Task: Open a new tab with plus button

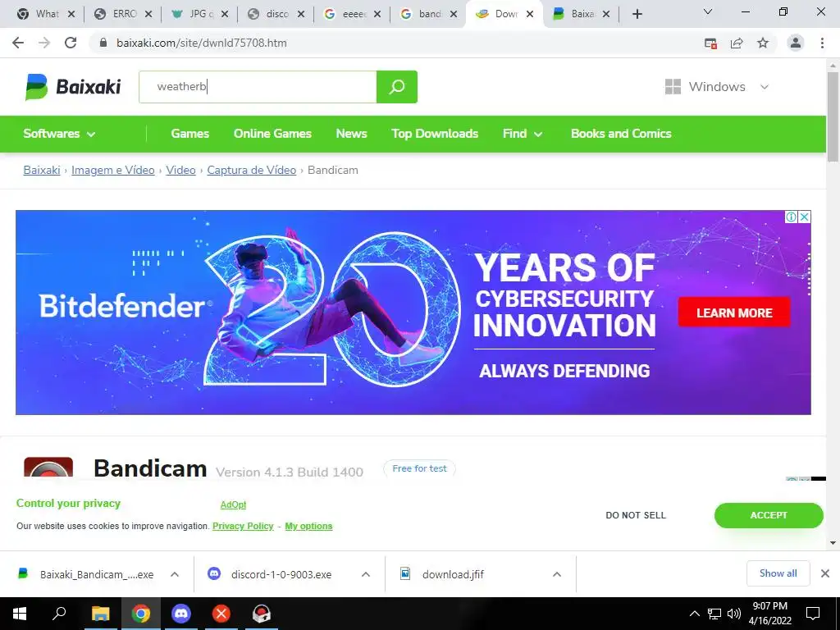Action: coord(637,14)
